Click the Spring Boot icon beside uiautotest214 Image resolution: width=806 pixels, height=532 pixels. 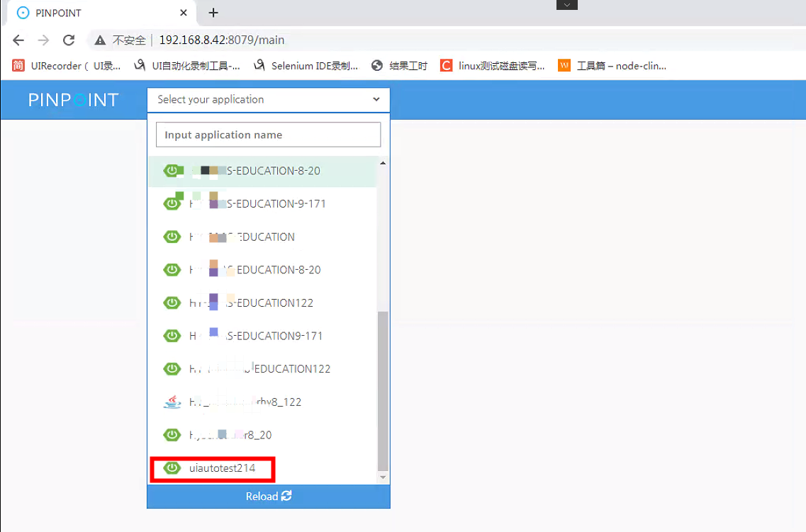click(172, 468)
